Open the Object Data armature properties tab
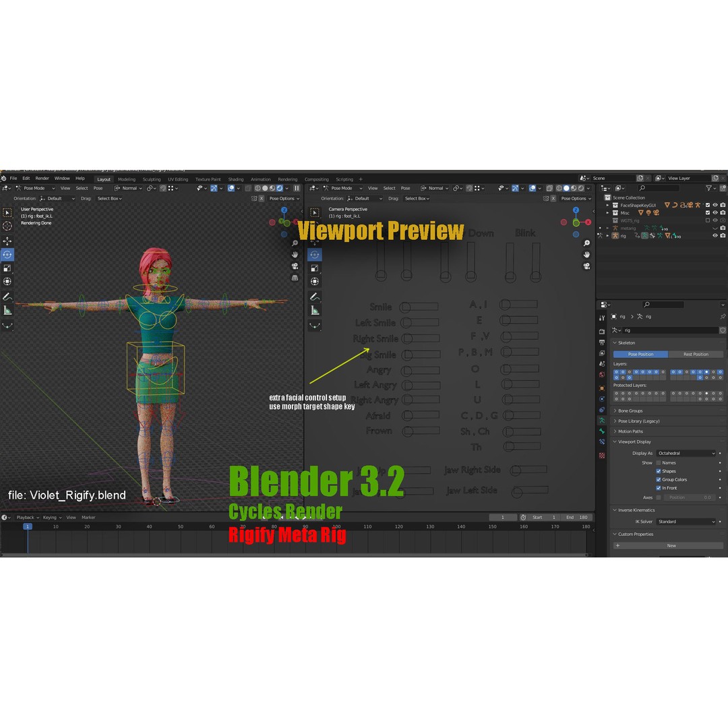The width and height of the screenshot is (728, 728). pyautogui.click(x=602, y=420)
